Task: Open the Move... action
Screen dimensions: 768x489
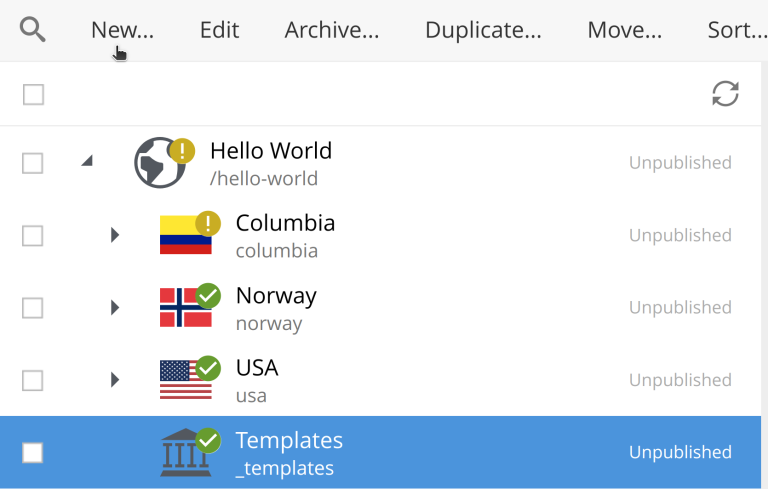Action: (x=624, y=30)
